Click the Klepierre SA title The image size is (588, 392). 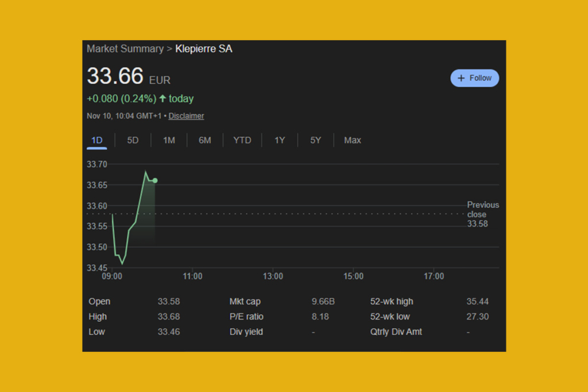tap(204, 49)
